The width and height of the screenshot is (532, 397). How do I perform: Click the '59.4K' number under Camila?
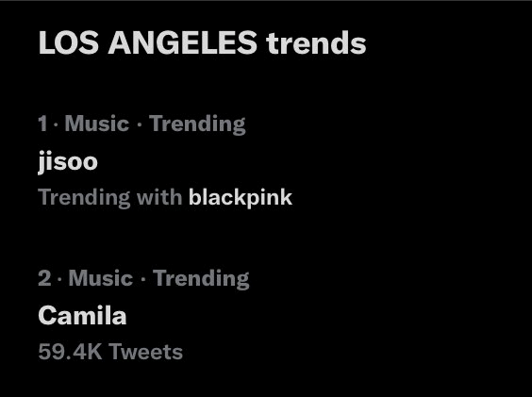pos(70,352)
